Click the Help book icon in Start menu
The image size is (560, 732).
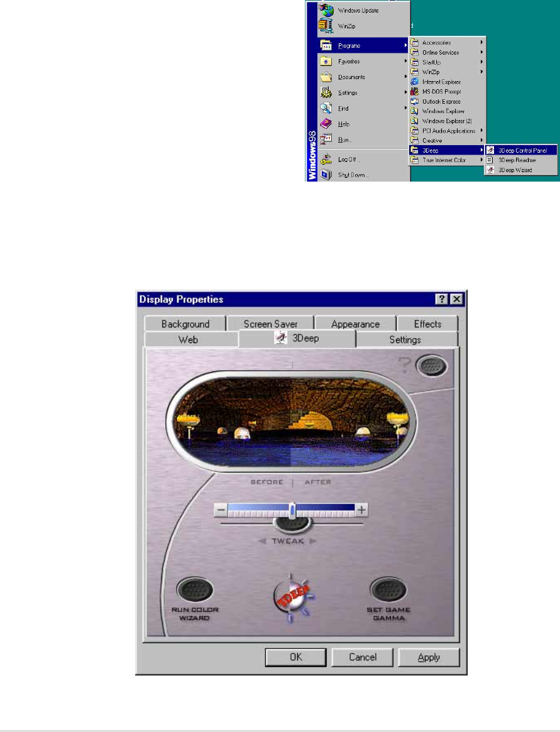click(x=326, y=124)
